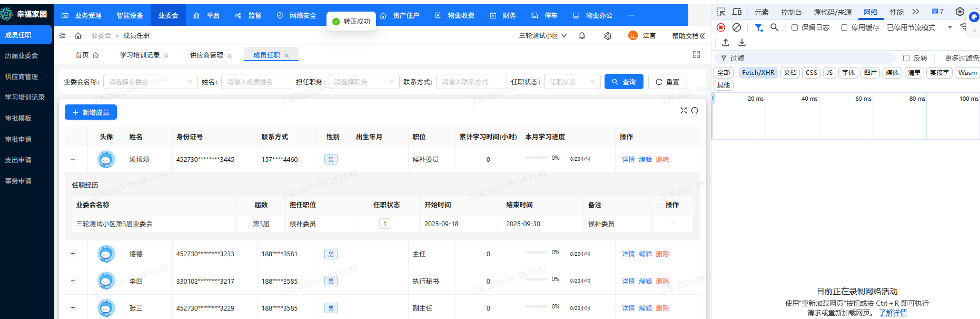The height and width of the screenshot is (319, 980).
Task: Click the DevTools clear network log icon
Action: point(737,27)
